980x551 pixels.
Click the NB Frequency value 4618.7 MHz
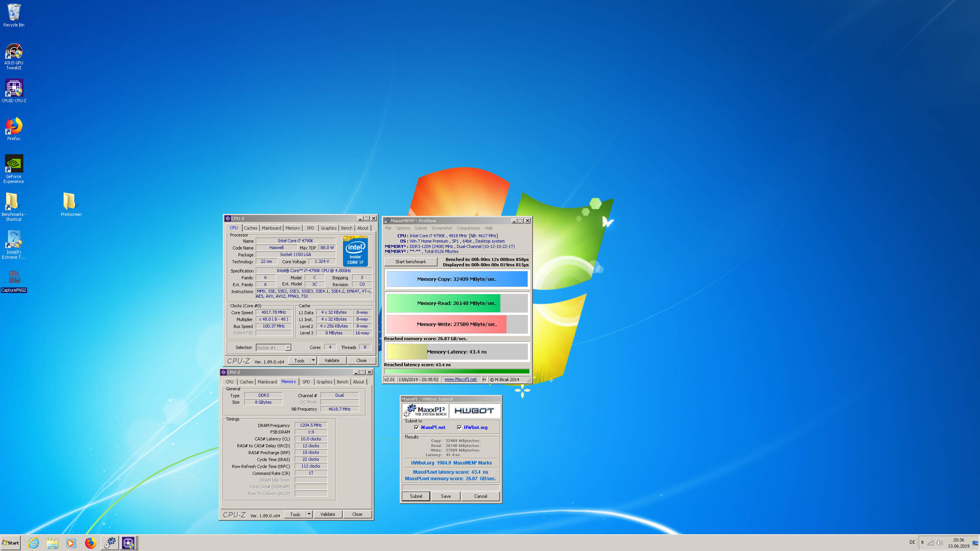[340, 409]
